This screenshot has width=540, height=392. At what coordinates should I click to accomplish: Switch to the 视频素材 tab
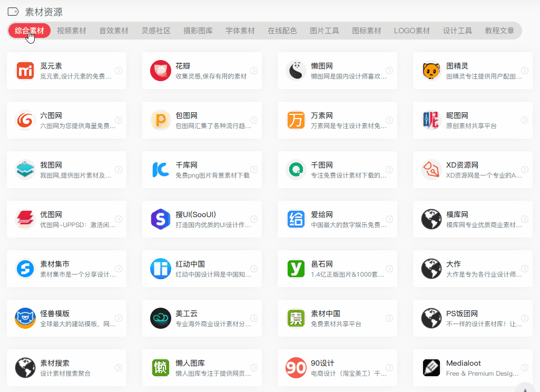(x=71, y=31)
